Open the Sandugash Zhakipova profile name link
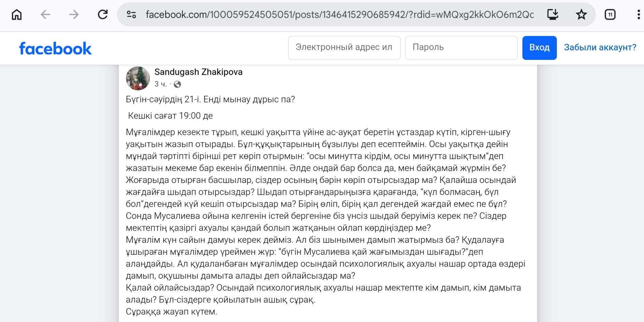The height and width of the screenshot is (322, 644). point(198,72)
